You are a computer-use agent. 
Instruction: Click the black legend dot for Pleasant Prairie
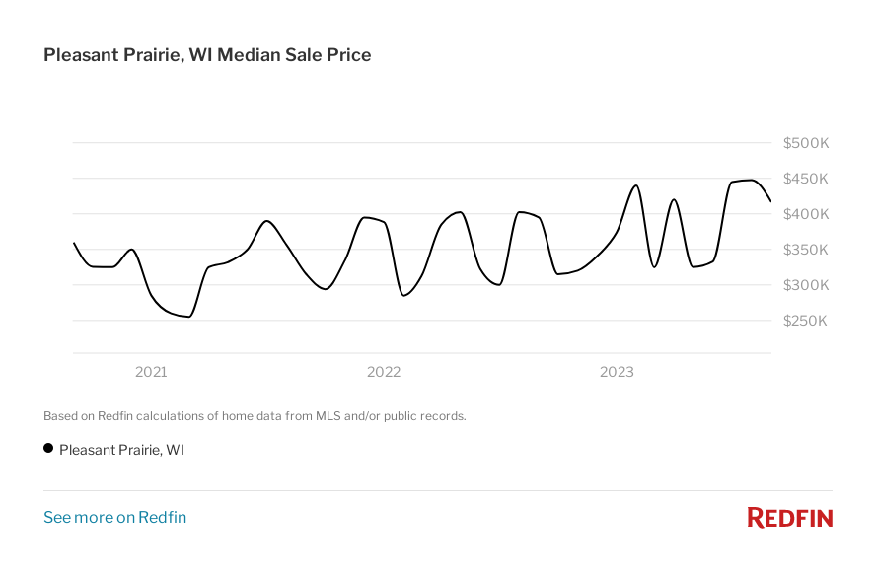[x=48, y=449]
